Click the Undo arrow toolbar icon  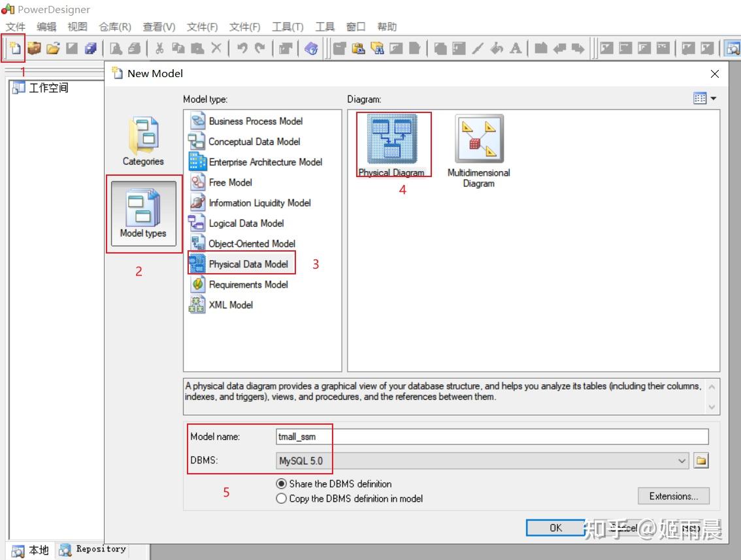coord(242,48)
